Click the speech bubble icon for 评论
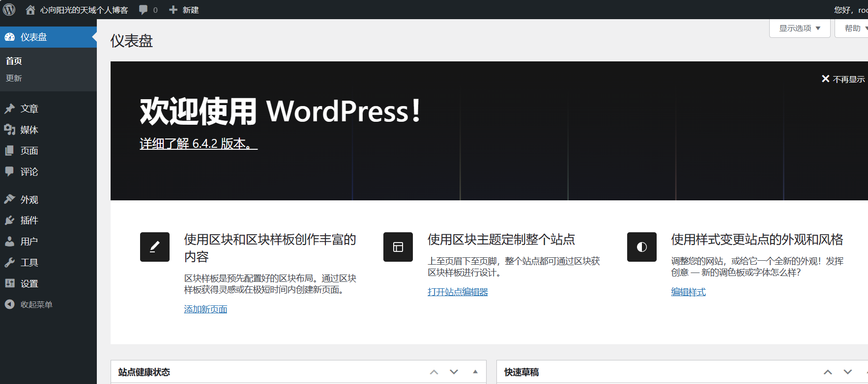The height and width of the screenshot is (384, 868). [10, 171]
